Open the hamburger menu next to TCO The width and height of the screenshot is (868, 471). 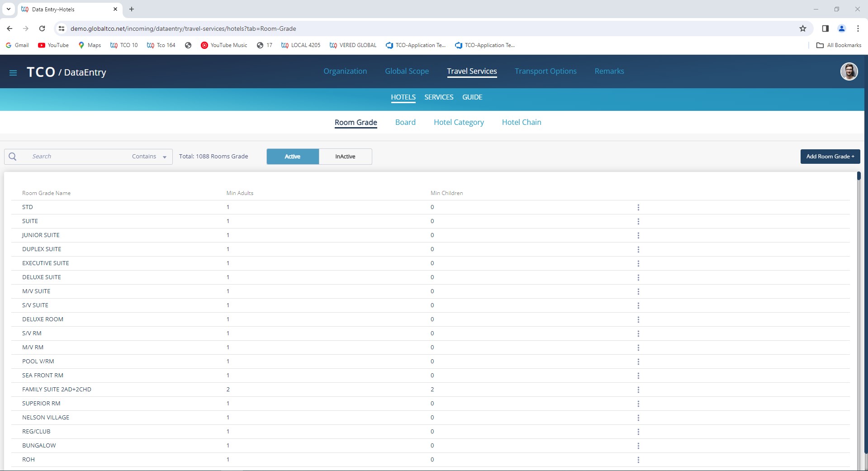13,73
